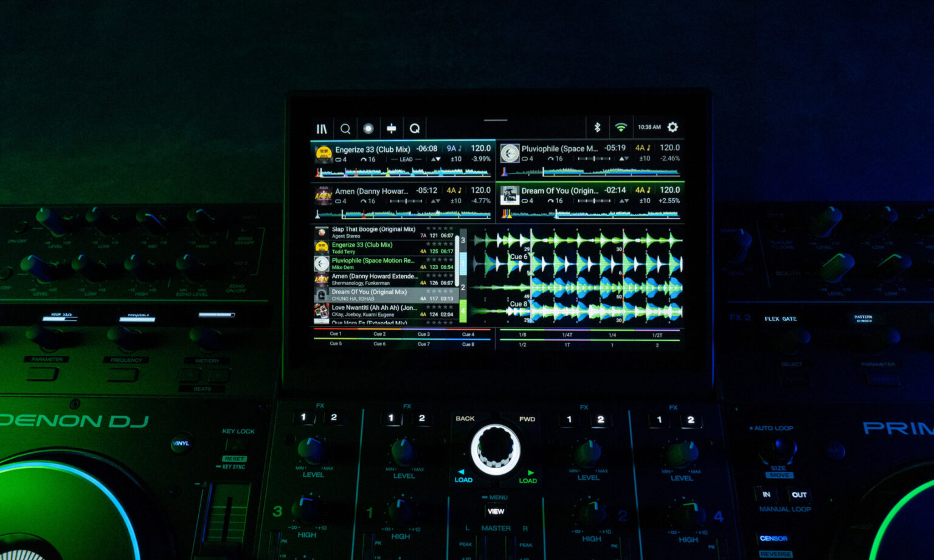Click the Amen deck track overview waveform
Viewport: 934px width, 560px height.
(403, 214)
